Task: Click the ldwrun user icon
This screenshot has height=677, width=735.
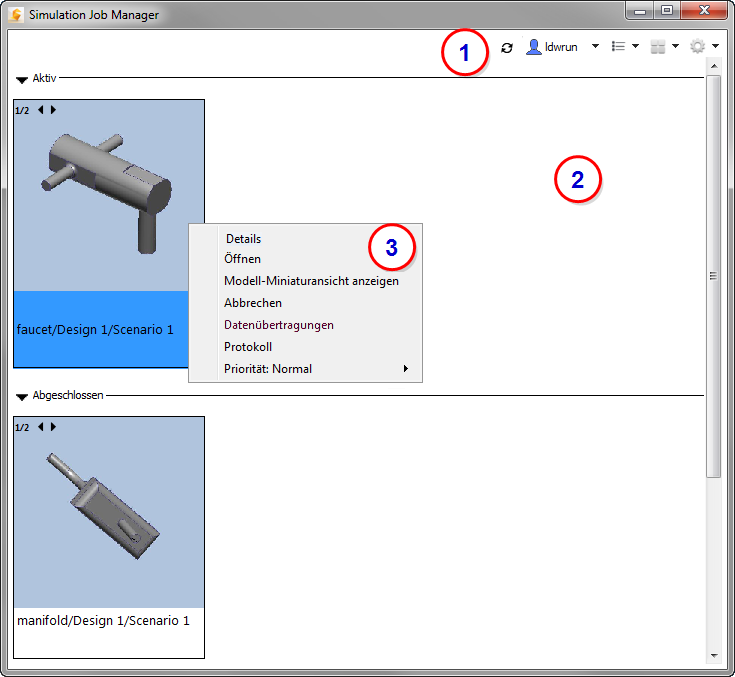Action: [533, 47]
